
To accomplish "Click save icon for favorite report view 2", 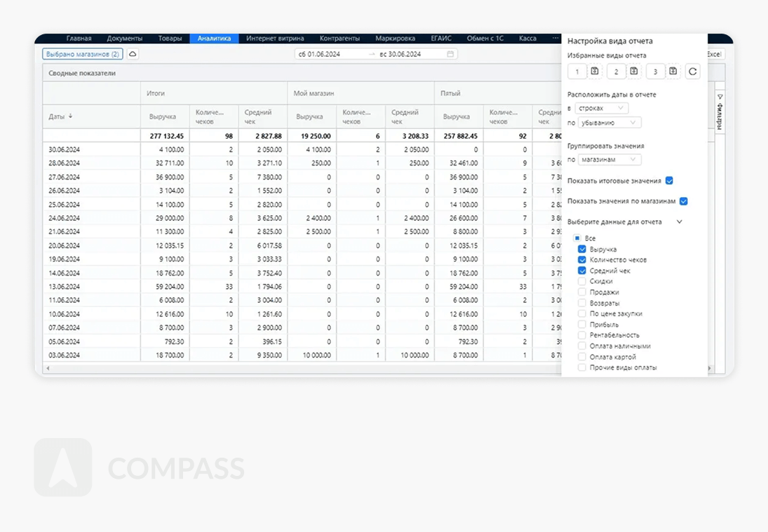I will (634, 71).
